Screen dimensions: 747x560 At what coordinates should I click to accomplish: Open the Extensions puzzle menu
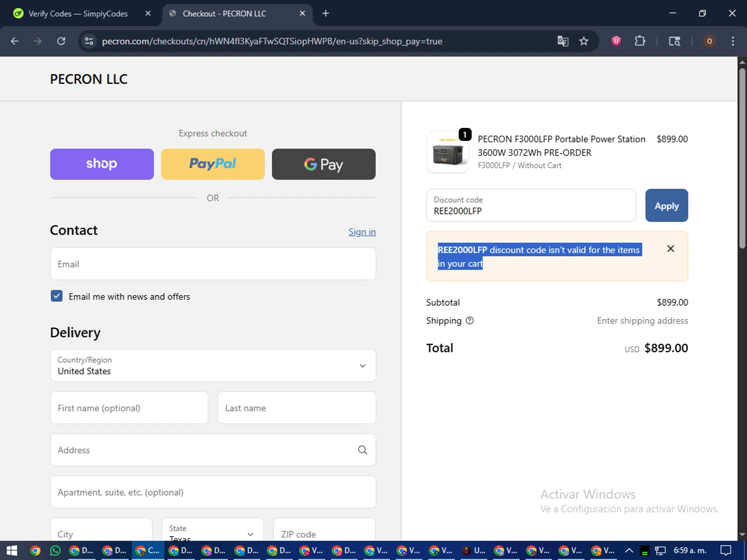click(x=640, y=41)
